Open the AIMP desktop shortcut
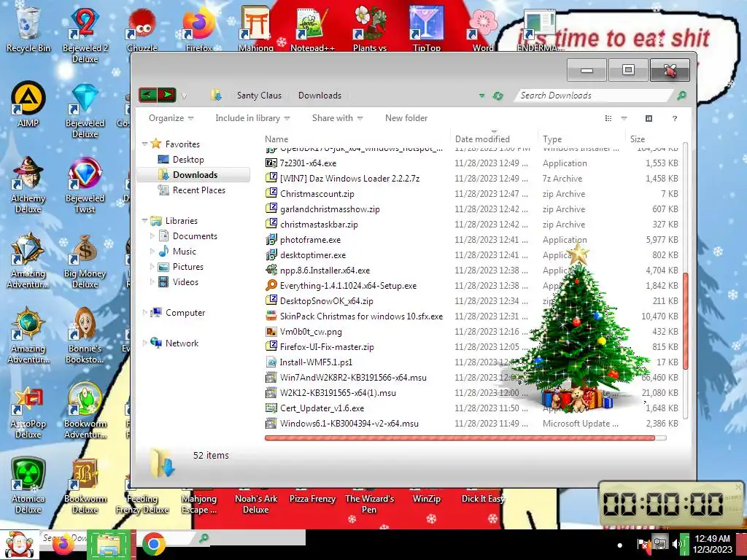 pos(28,104)
